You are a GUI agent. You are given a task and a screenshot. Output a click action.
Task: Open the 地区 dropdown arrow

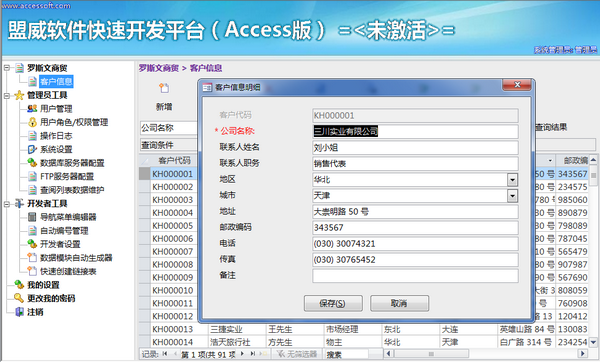(x=512, y=179)
